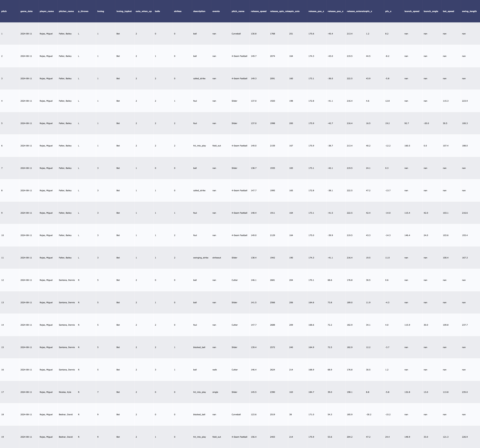Click the single event cell
This screenshot has height=448, width=480.
point(215,392)
